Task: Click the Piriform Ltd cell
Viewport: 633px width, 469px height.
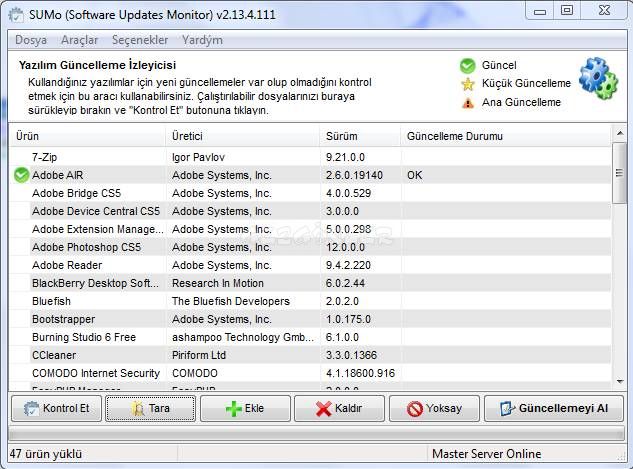Action: point(199,355)
